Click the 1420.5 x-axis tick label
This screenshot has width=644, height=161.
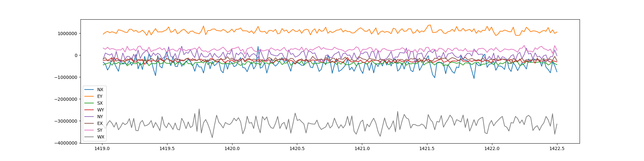coord(297,148)
